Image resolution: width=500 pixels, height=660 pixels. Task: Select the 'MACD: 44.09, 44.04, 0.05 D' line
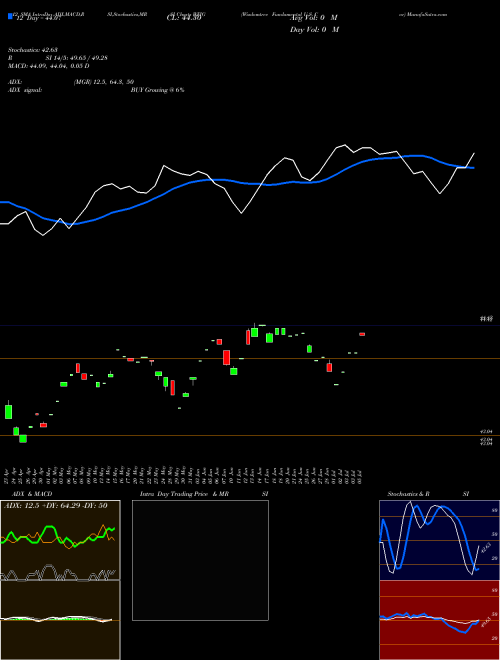(48, 66)
